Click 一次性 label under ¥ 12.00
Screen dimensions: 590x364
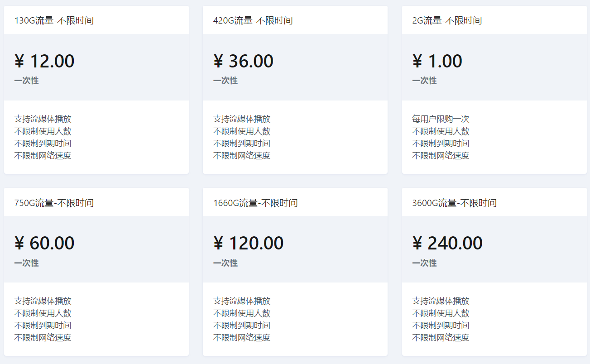tap(26, 81)
